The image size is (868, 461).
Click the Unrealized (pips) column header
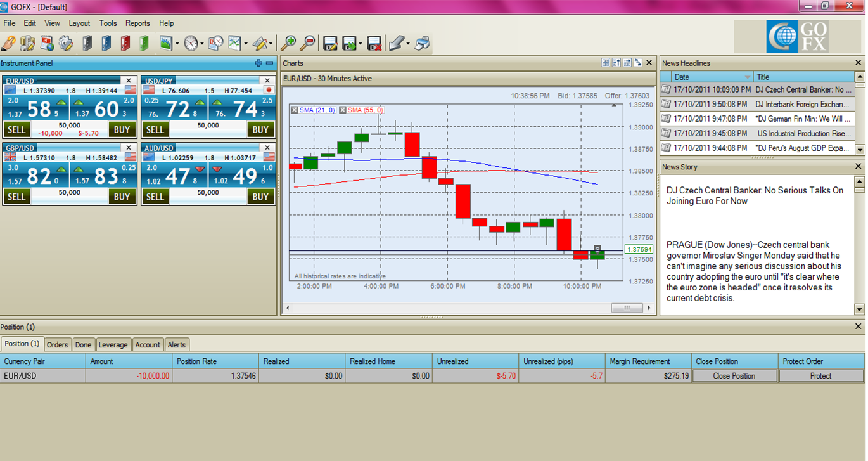click(562, 361)
